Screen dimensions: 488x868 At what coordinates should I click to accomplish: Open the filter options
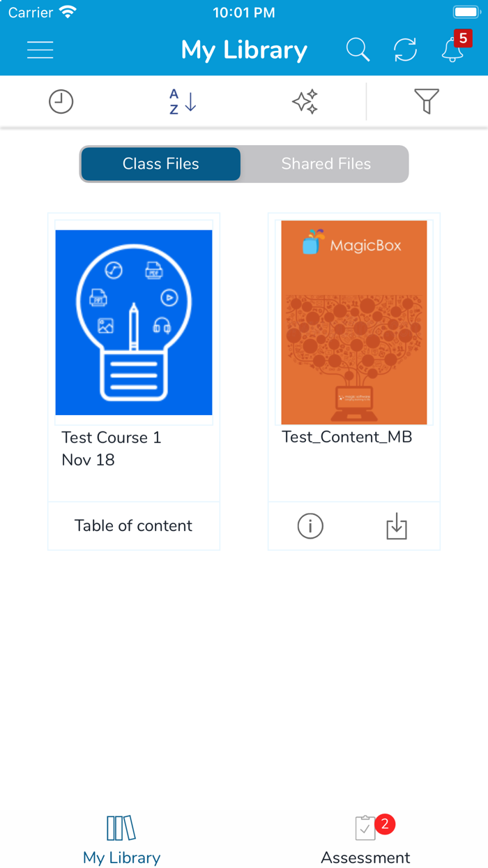(427, 101)
